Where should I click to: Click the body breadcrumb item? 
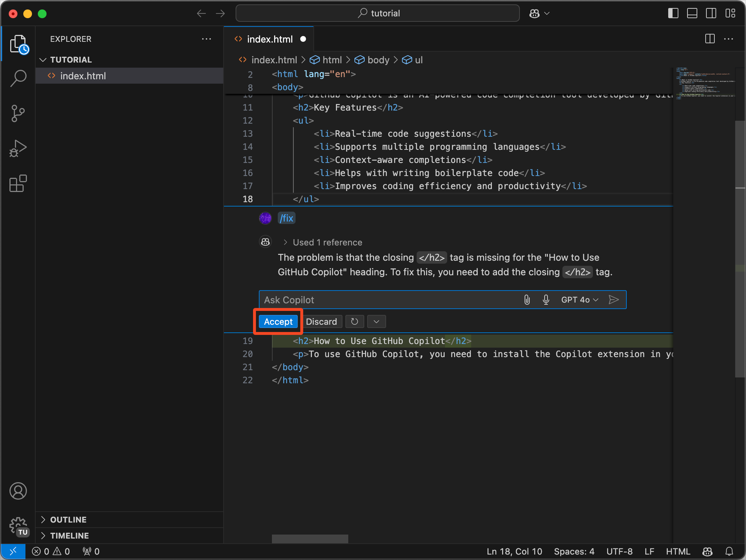pyautogui.click(x=378, y=60)
